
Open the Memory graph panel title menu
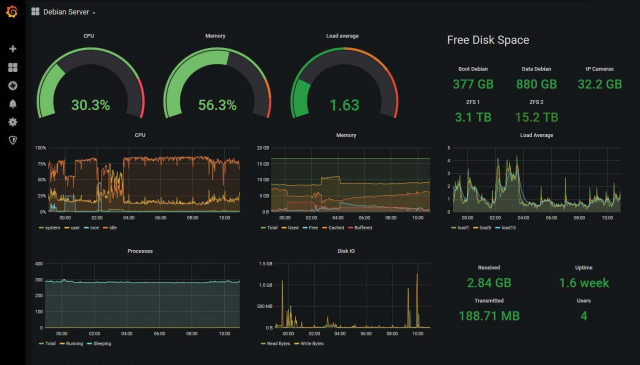[x=346, y=135]
